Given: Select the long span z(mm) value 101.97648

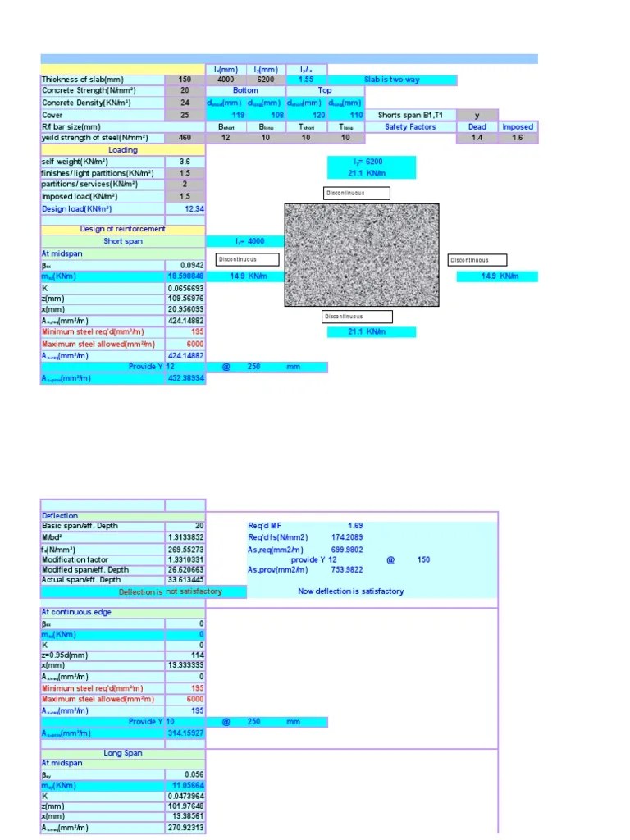Looking at the screenshot, I should [x=185, y=806].
